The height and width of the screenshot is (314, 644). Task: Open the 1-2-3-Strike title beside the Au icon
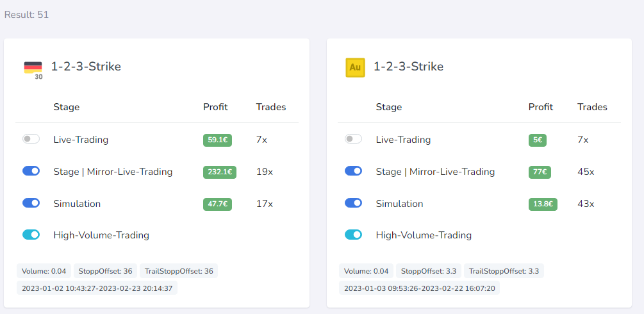tap(408, 67)
